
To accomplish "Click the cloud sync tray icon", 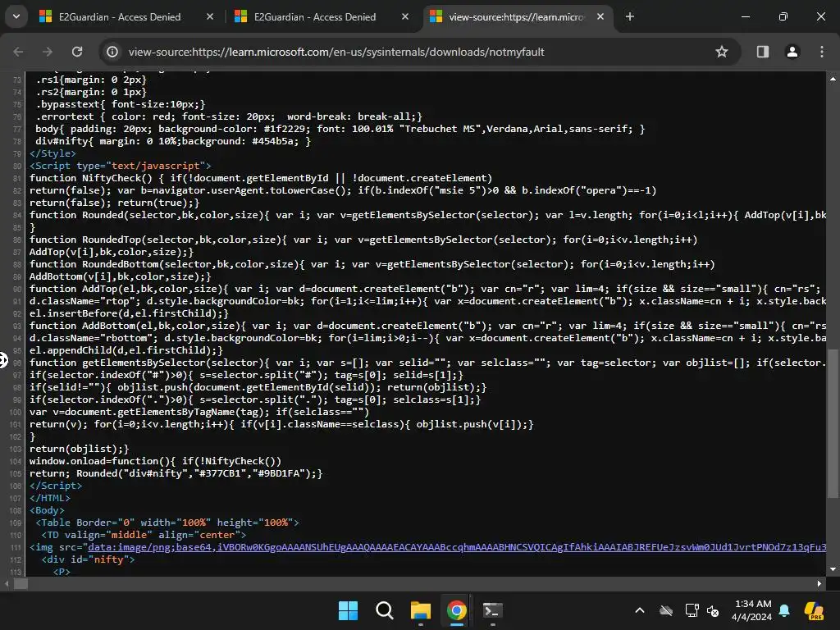I will [x=666, y=610].
